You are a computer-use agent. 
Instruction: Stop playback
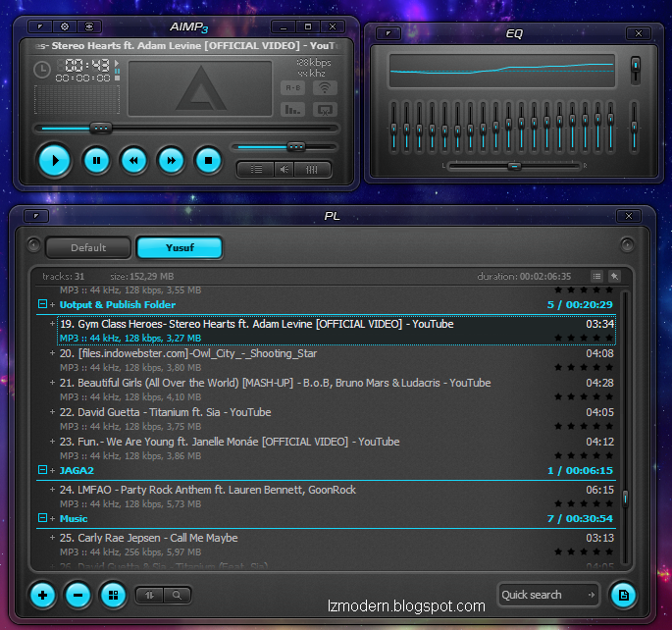(x=208, y=161)
